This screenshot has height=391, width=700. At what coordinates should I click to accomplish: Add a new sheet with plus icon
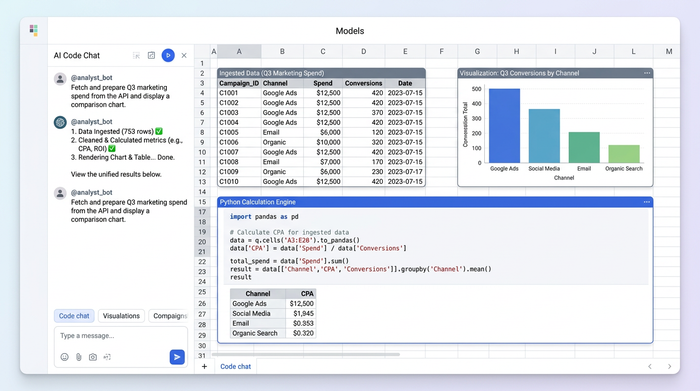click(204, 366)
